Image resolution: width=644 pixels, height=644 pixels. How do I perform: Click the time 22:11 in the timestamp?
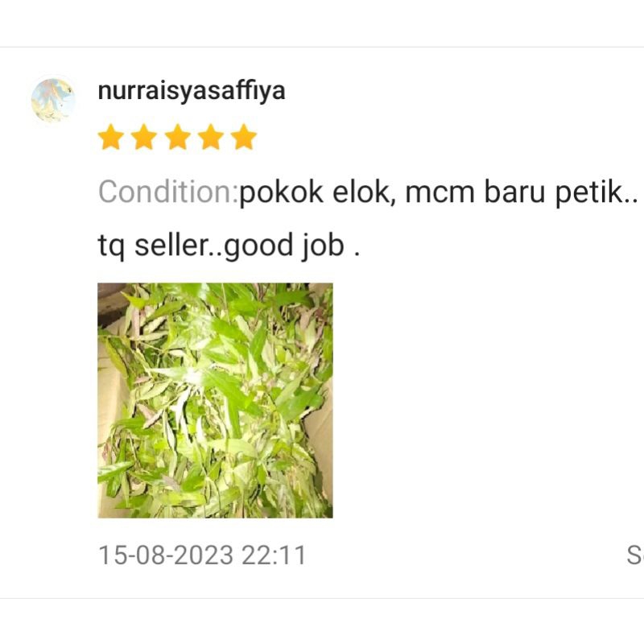tap(274, 555)
